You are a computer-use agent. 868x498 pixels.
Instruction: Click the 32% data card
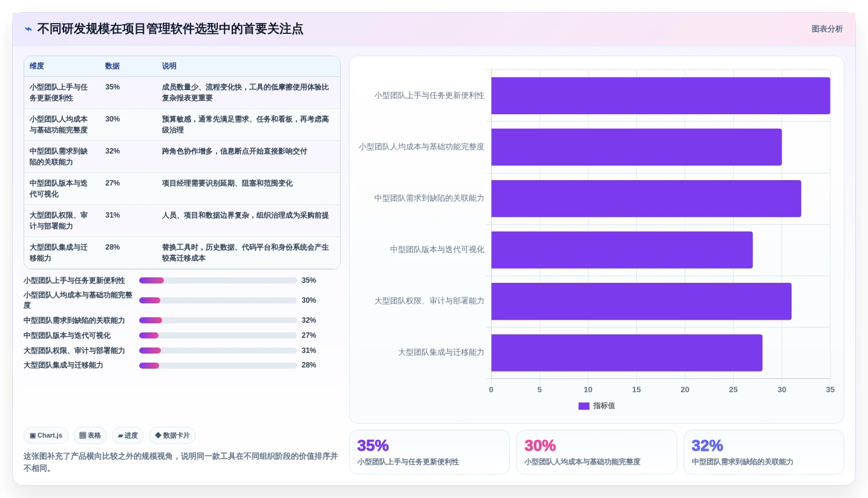point(764,452)
